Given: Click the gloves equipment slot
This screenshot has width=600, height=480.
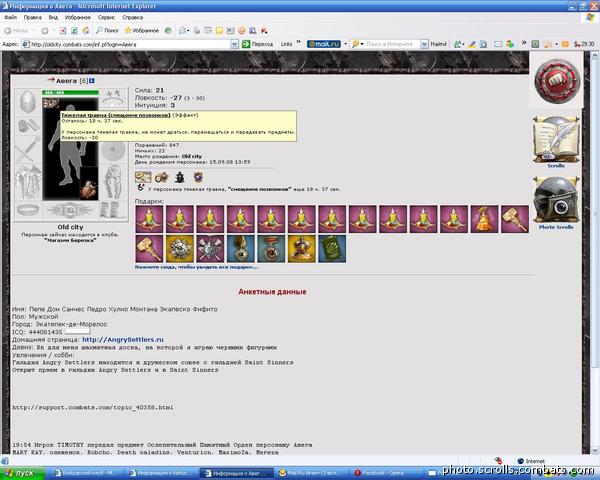Looking at the screenshot, I should [x=28, y=126].
